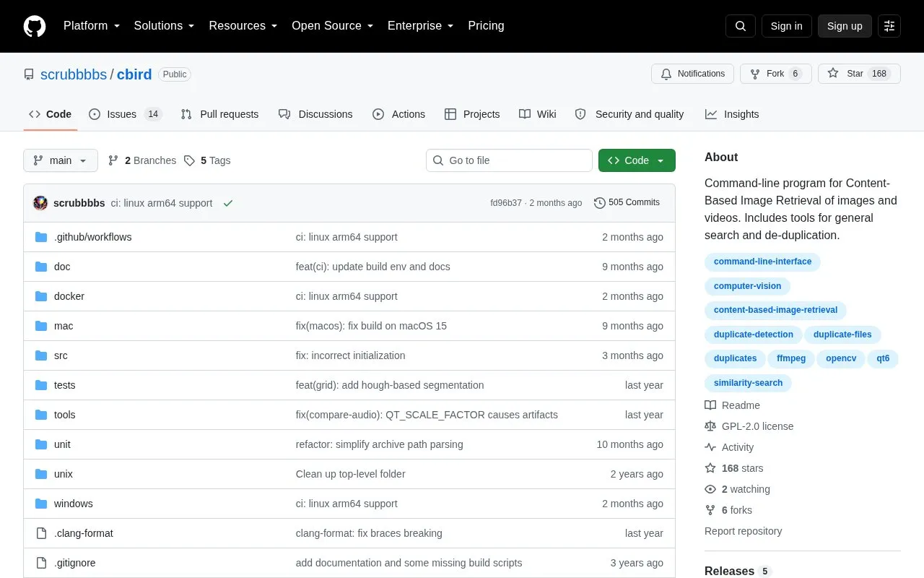Select the ffmpeg topic tag

coord(791,358)
